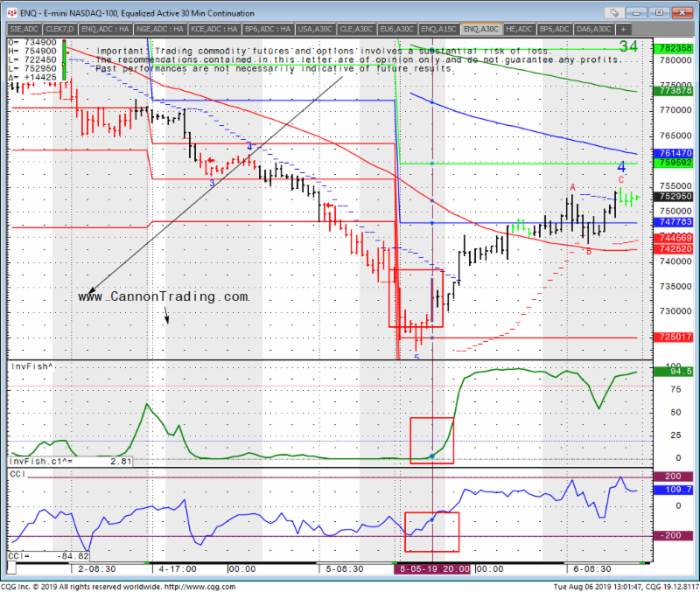Switch to the ENQ,A15C tab

[438, 29]
